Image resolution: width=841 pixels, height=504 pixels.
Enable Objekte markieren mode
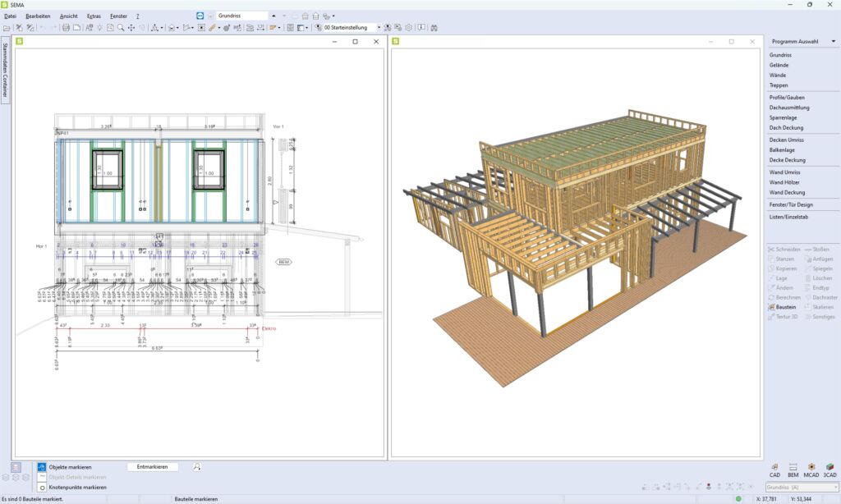pos(43,467)
